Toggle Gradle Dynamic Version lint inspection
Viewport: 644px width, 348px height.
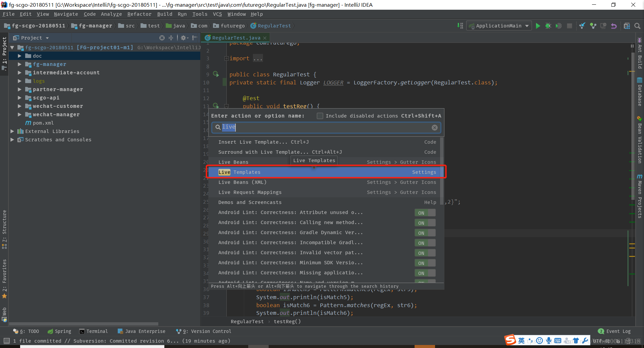tap(425, 233)
